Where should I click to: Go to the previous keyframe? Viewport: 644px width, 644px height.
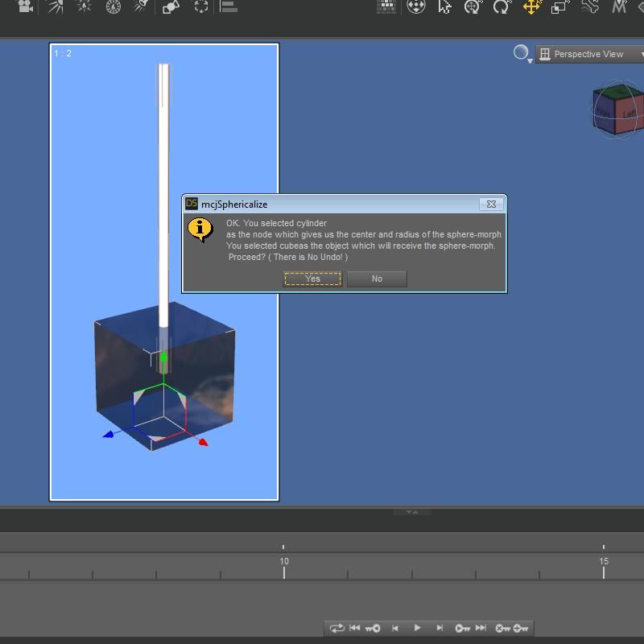(373, 628)
